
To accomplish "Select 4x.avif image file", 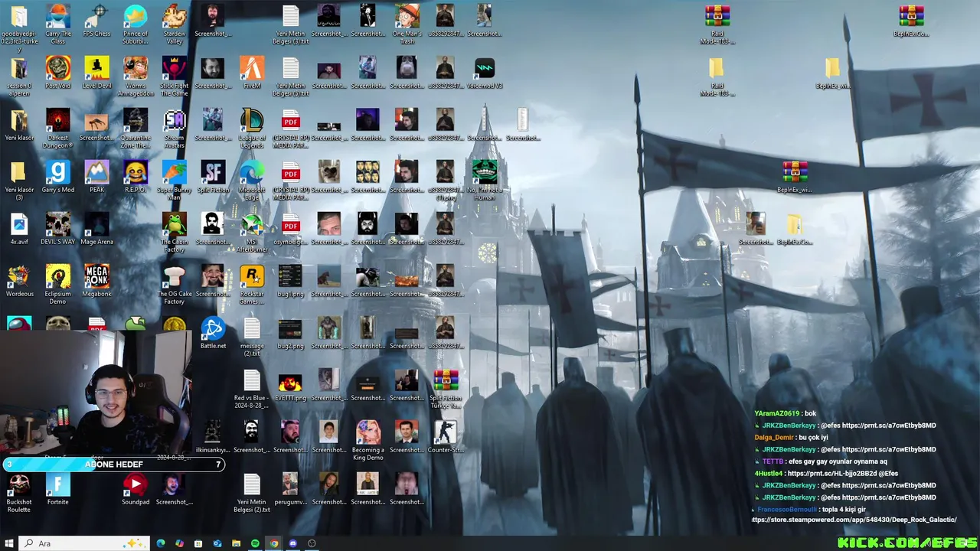I will 19,229.
